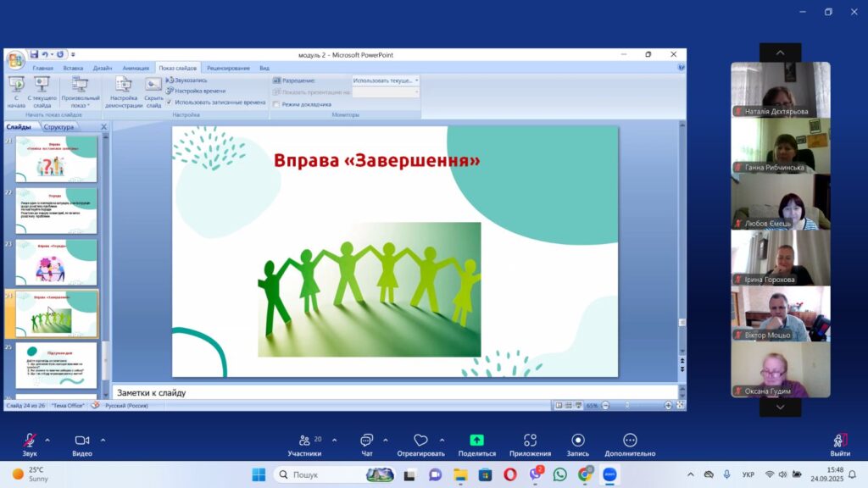Screen dimensions: 868x488
Task: Start recording with Запись button
Action: (x=578, y=441)
